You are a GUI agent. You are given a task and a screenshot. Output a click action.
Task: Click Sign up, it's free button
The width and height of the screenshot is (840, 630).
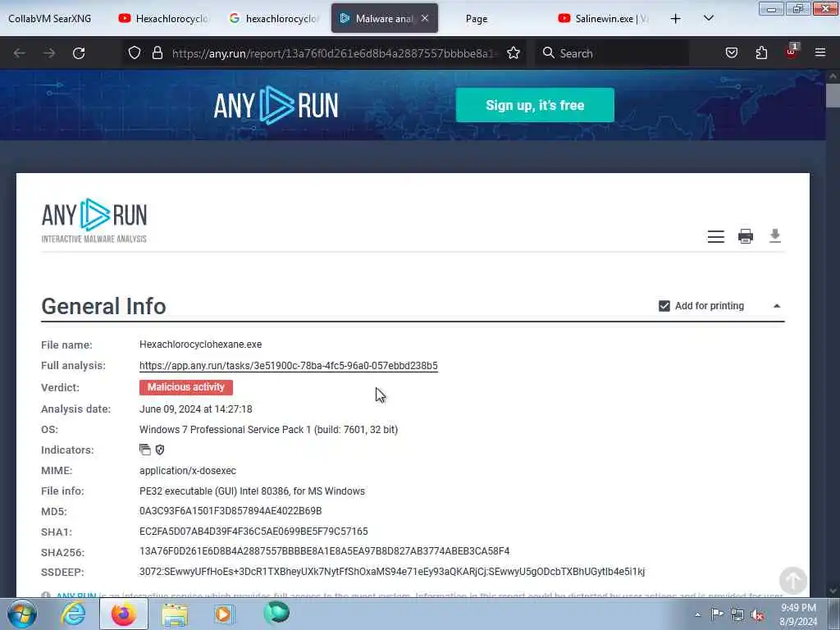(535, 105)
